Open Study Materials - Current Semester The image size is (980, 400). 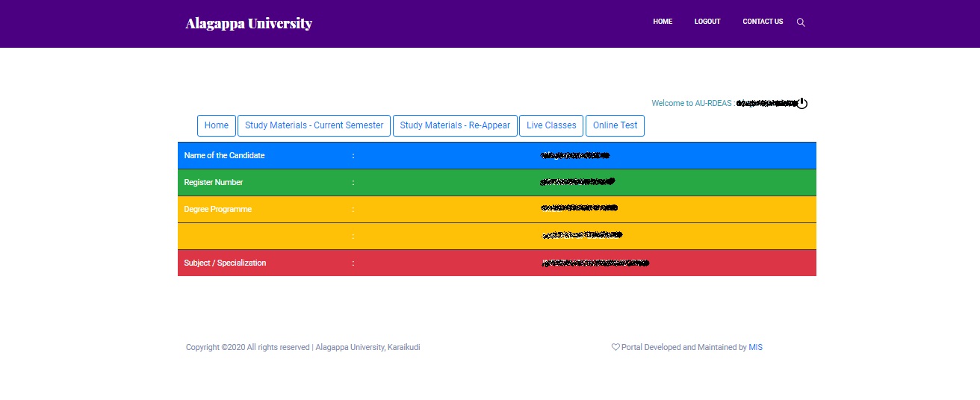tap(314, 125)
